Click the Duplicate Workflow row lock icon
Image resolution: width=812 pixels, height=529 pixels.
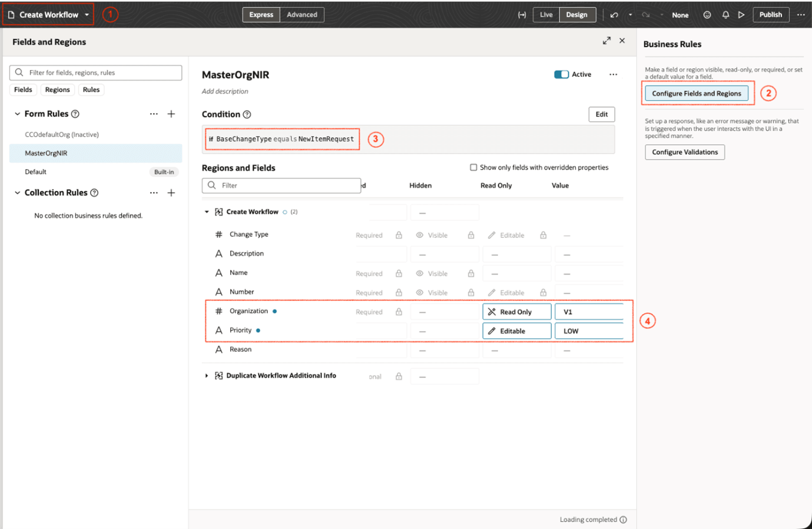pos(399,376)
